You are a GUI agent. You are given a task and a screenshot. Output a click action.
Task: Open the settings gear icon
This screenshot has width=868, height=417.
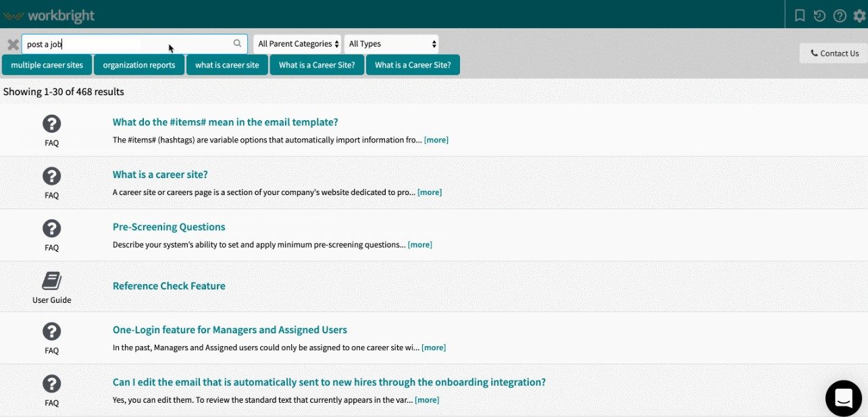[859, 15]
